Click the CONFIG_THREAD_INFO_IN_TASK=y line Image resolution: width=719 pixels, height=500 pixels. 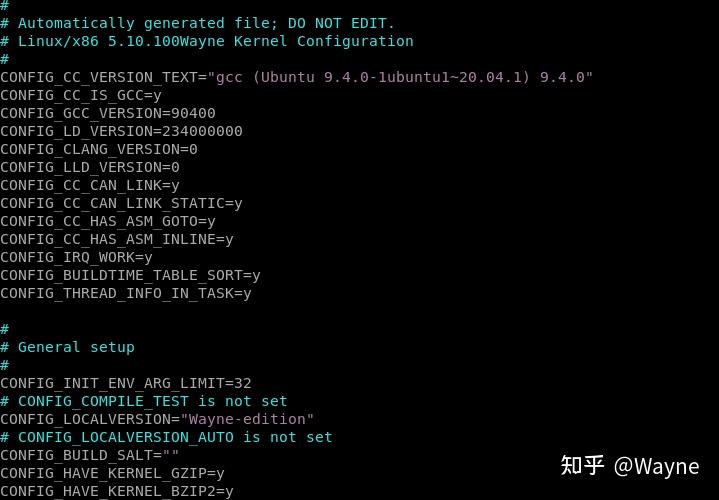126,293
